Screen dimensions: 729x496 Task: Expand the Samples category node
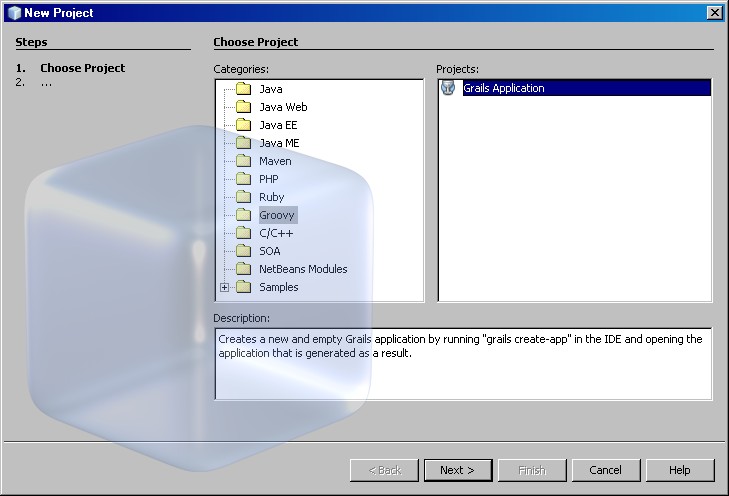click(x=225, y=287)
